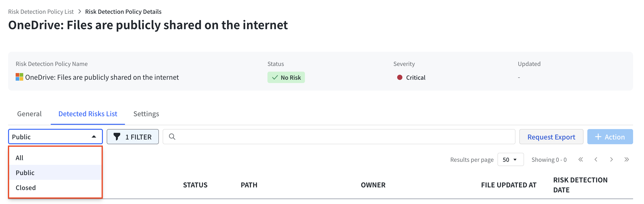Click the Microsoft logo beside policy name
Screen dimensions: 644x204
click(x=19, y=77)
